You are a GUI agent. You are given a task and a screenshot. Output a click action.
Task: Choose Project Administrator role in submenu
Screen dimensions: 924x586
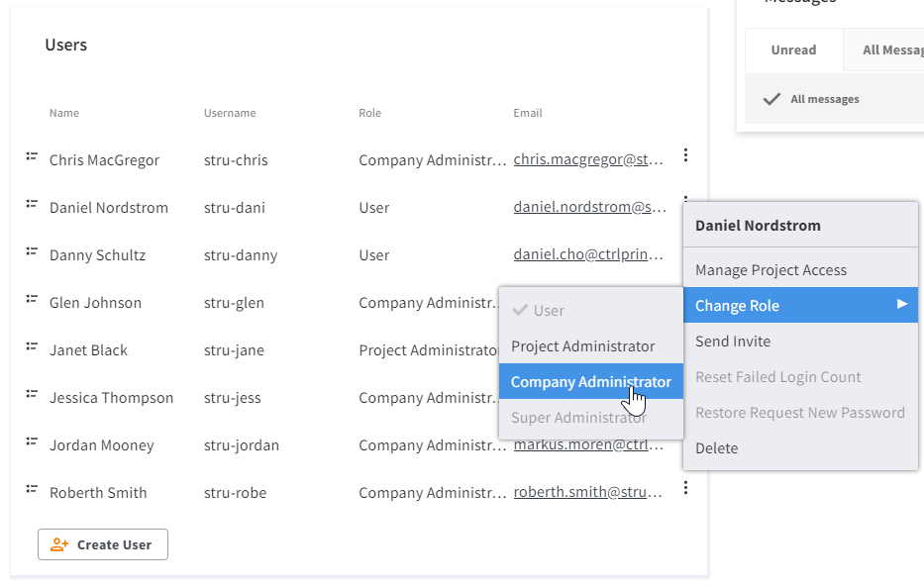pos(582,346)
